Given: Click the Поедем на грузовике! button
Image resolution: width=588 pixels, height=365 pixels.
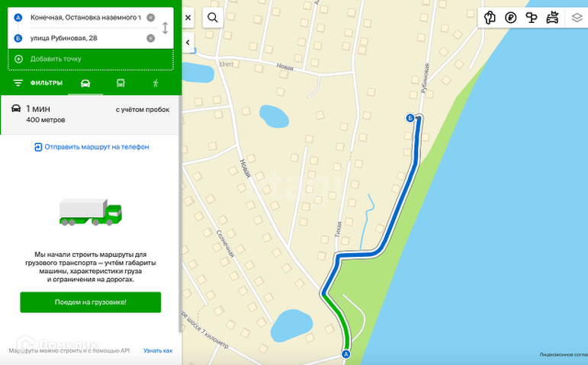Looking at the screenshot, I should pos(91,302).
